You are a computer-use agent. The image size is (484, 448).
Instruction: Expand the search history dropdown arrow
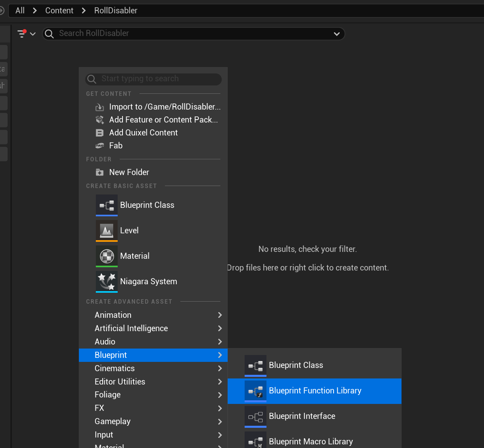point(336,34)
